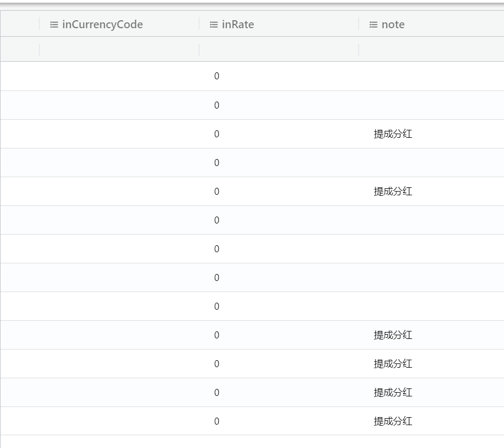
Task: Focus the filter box under note
Action: pos(431,50)
